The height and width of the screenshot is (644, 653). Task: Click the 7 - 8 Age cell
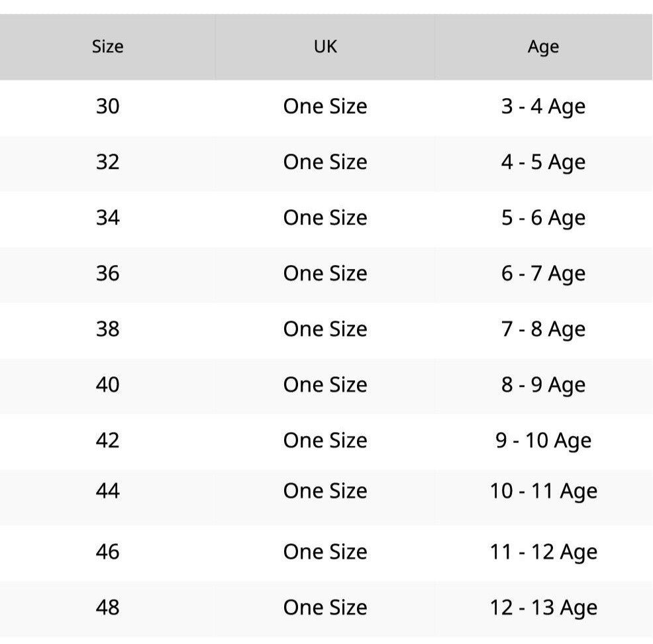(543, 329)
